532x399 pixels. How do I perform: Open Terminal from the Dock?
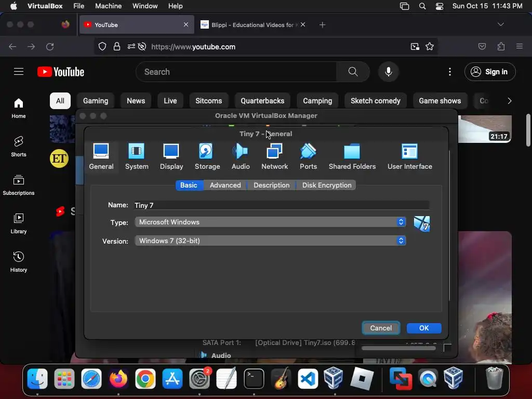point(254,379)
